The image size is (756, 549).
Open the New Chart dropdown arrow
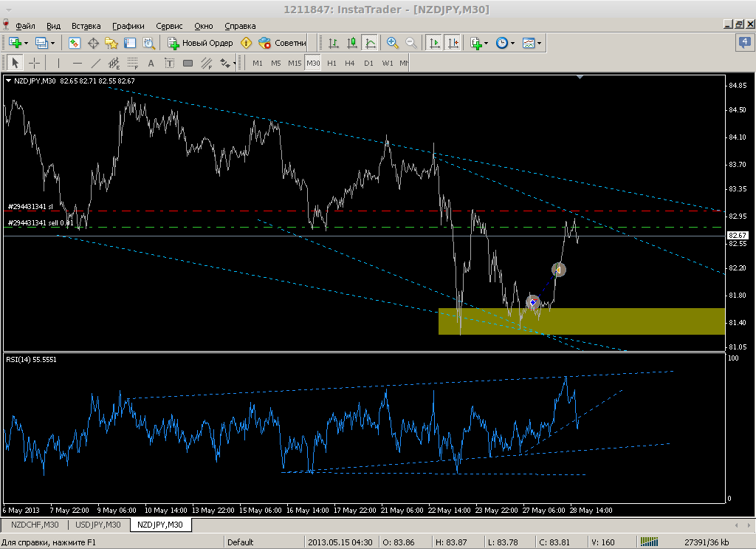pos(26,43)
